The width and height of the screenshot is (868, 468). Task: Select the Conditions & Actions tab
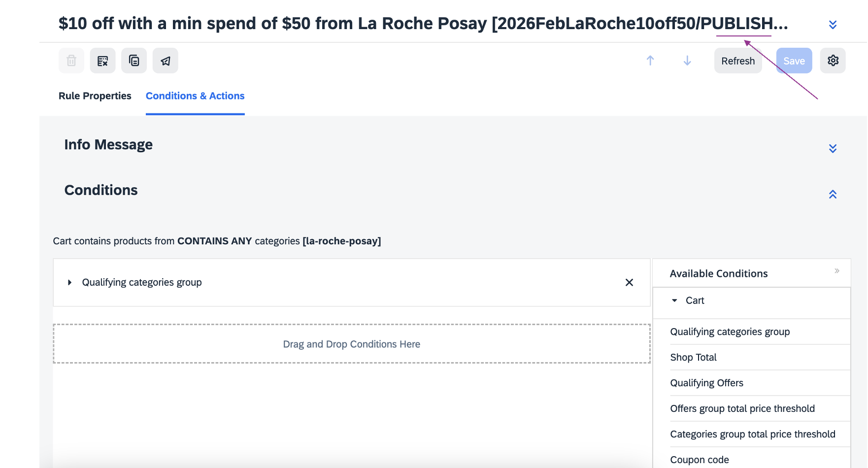(195, 96)
